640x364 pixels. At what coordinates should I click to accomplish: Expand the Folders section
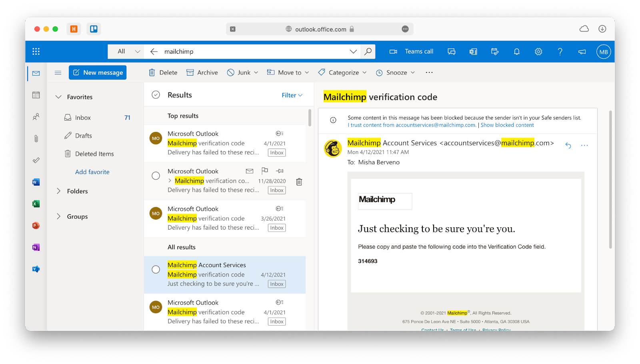tap(58, 191)
